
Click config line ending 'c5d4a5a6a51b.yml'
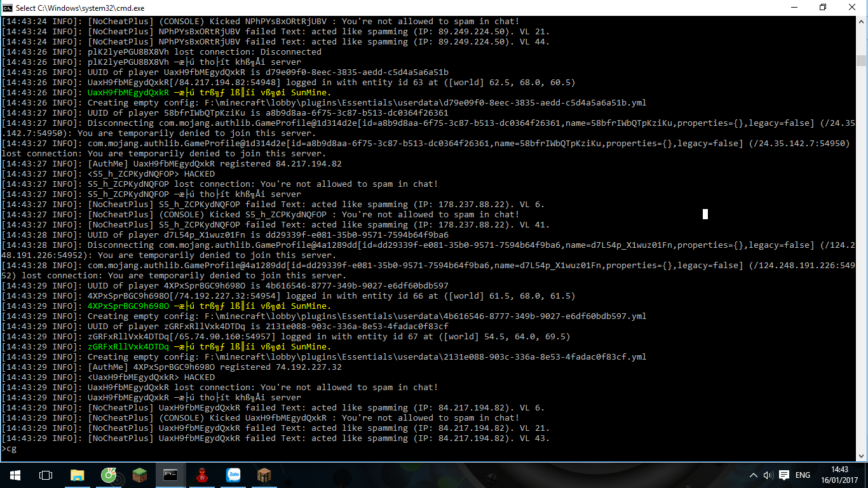coord(324,103)
